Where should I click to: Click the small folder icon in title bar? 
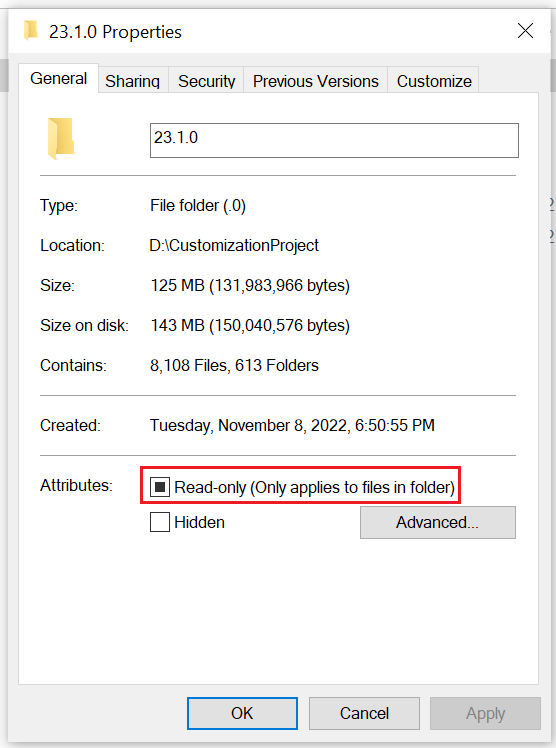tap(31, 30)
